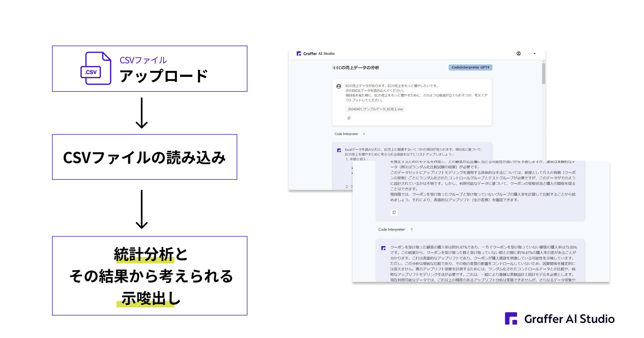644x338 pixels.
Task: Open the user account icon in the header
Action: pyautogui.click(x=518, y=53)
